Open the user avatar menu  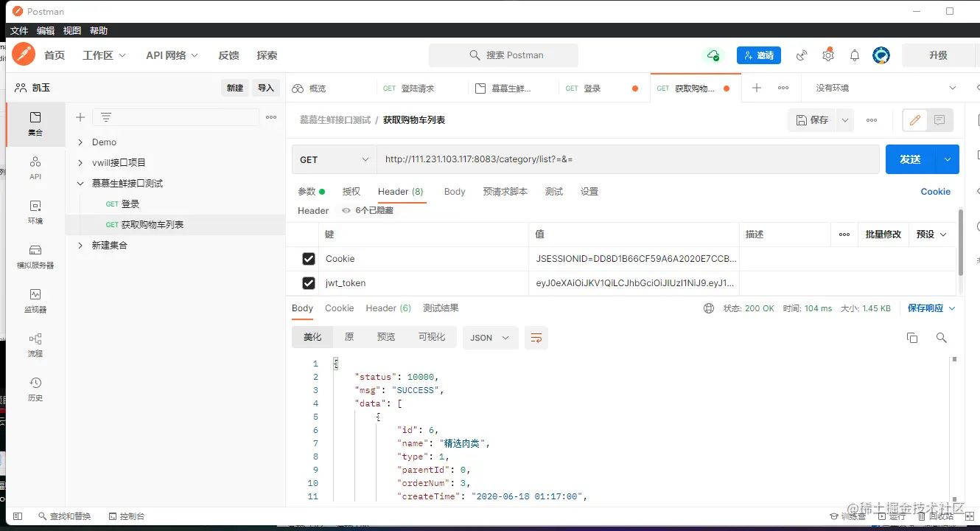click(x=881, y=55)
